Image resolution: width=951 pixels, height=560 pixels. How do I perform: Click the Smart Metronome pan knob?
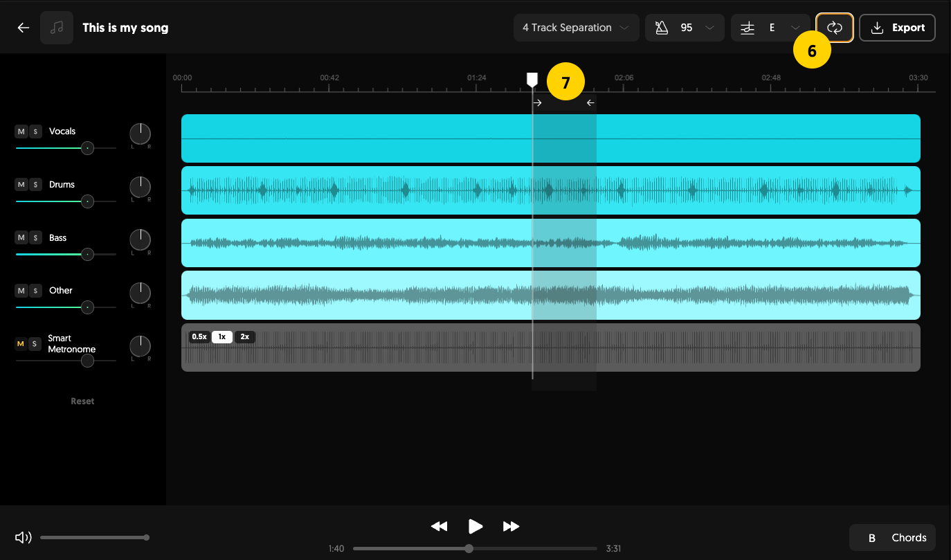click(x=140, y=346)
